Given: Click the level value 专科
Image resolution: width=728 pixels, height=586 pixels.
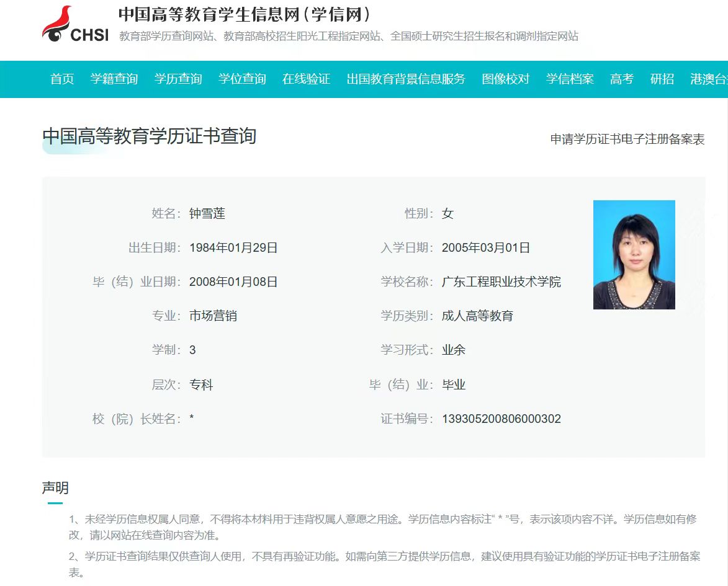Looking at the screenshot, I should pos(201,384).
